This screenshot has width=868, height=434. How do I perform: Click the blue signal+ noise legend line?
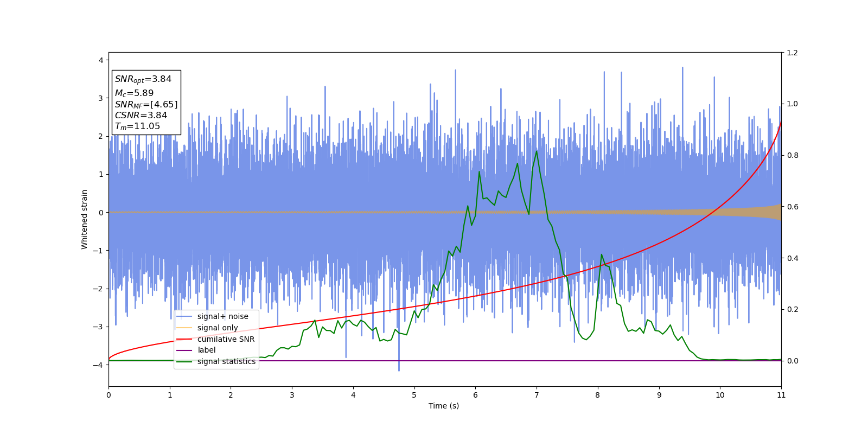(184, 317)
